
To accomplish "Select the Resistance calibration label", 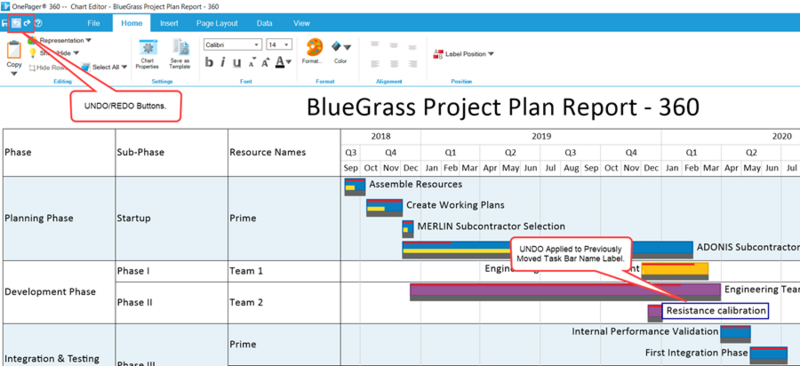I will pos(715,311).
